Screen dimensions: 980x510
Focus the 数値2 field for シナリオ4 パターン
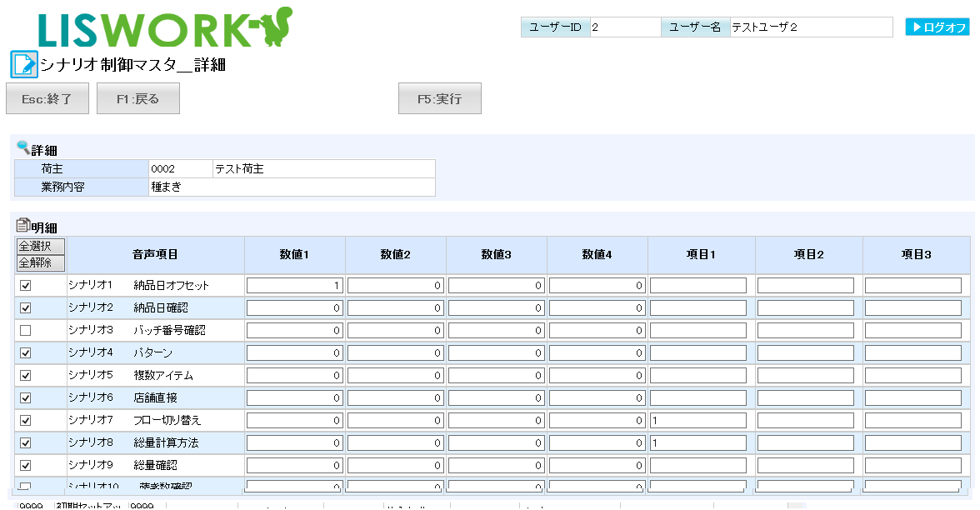pyautogui.click(x=396, y=352)
